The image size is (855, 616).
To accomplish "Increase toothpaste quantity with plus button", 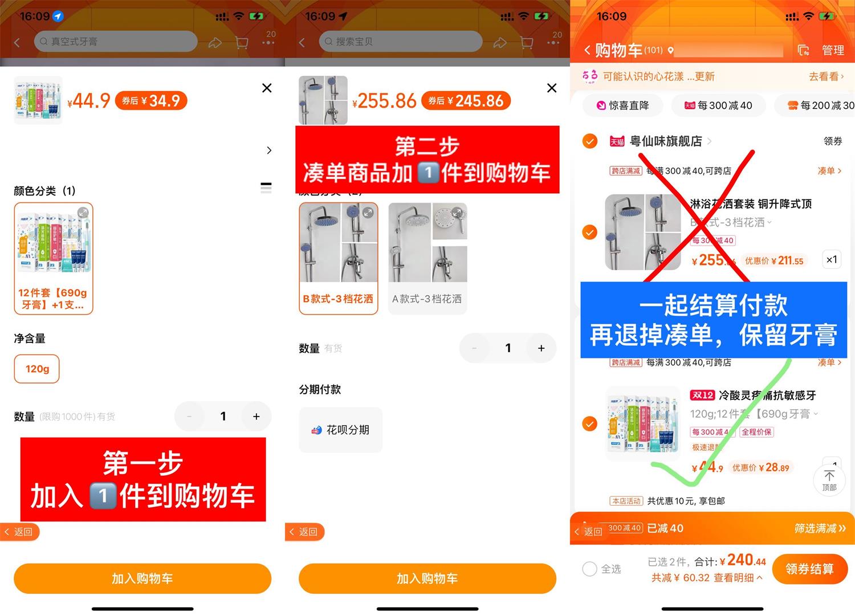I will [256, 417].
